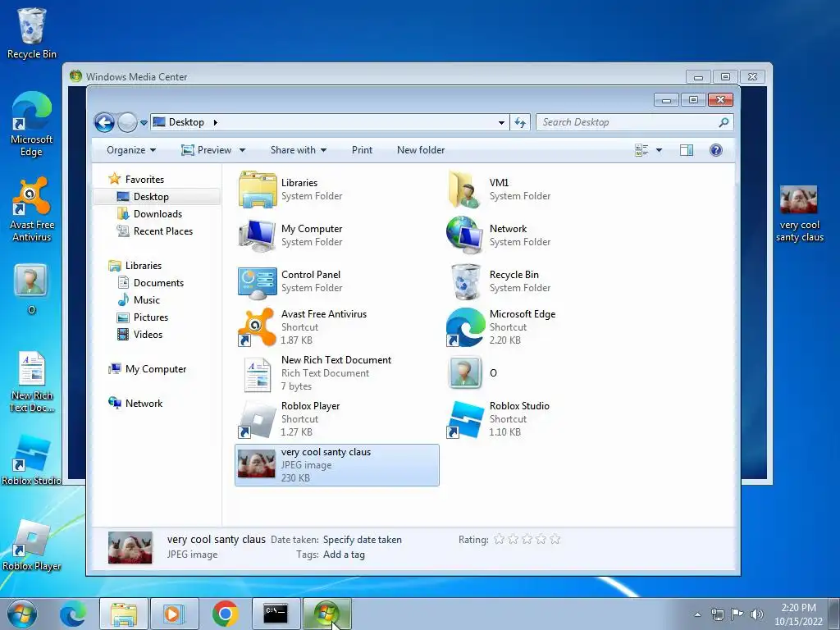Open Music library in navigation pane
Screen dimensions: 840x630
(139, 300)
